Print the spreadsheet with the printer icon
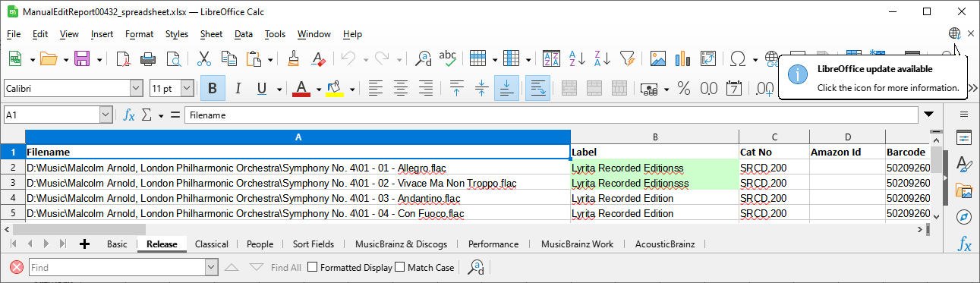980x283 pixels. click(148, 58)
